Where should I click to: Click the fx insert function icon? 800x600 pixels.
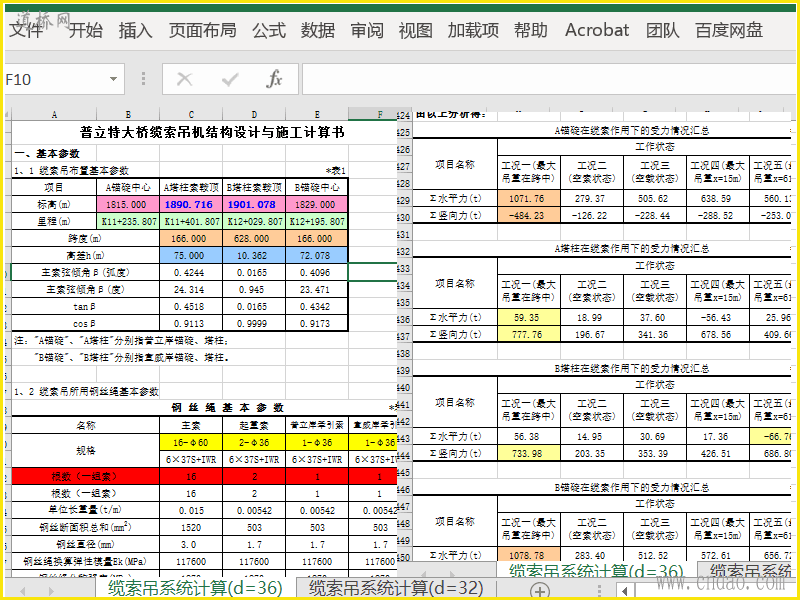pyautogui.click(x=274, y=79)
